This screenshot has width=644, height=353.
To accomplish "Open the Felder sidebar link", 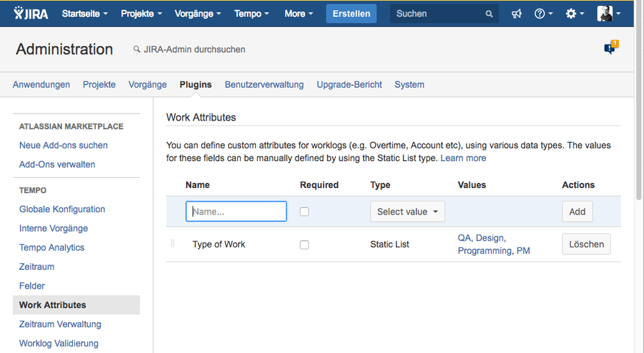I will [32, 285].
